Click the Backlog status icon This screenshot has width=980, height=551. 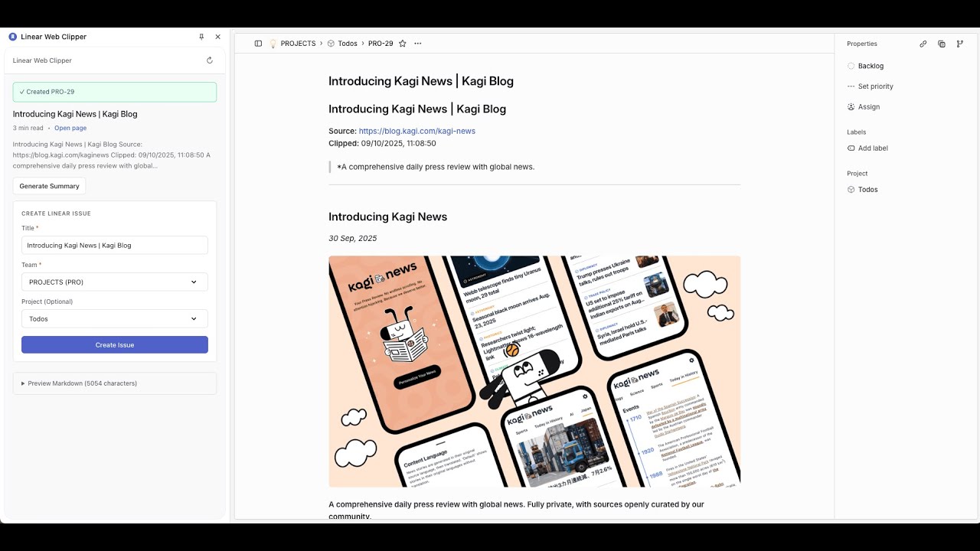(851, 67)
